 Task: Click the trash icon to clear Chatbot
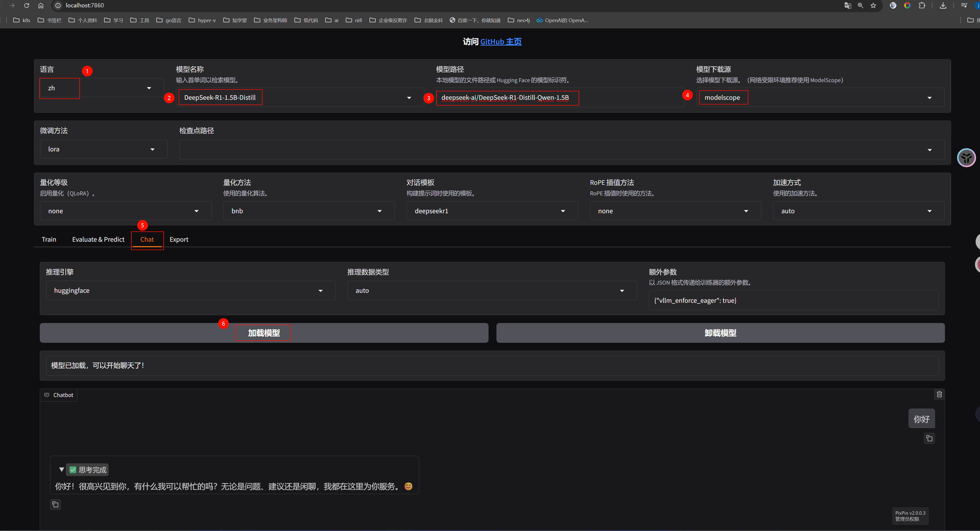click(x=939, y=394)
